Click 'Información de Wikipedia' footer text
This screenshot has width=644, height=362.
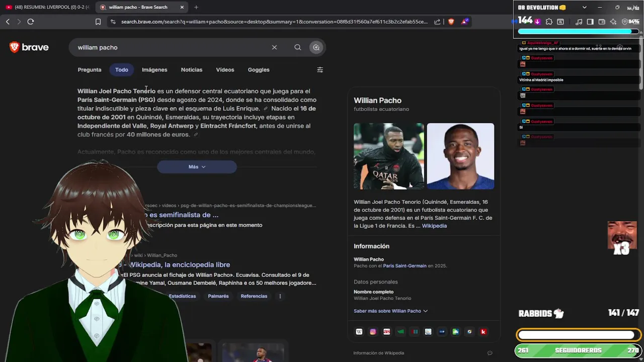tap(378, 353)
